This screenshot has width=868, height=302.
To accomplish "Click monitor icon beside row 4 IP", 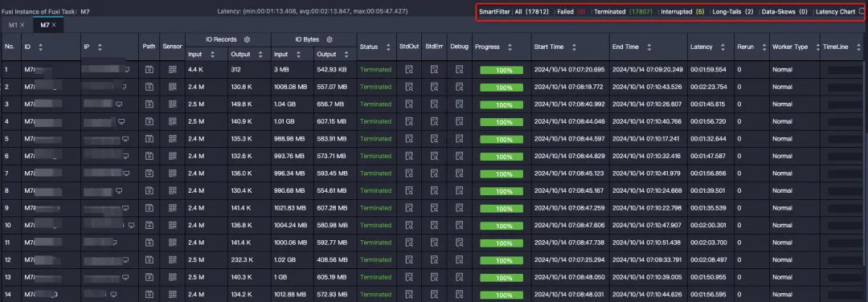I will coord(121,121).
